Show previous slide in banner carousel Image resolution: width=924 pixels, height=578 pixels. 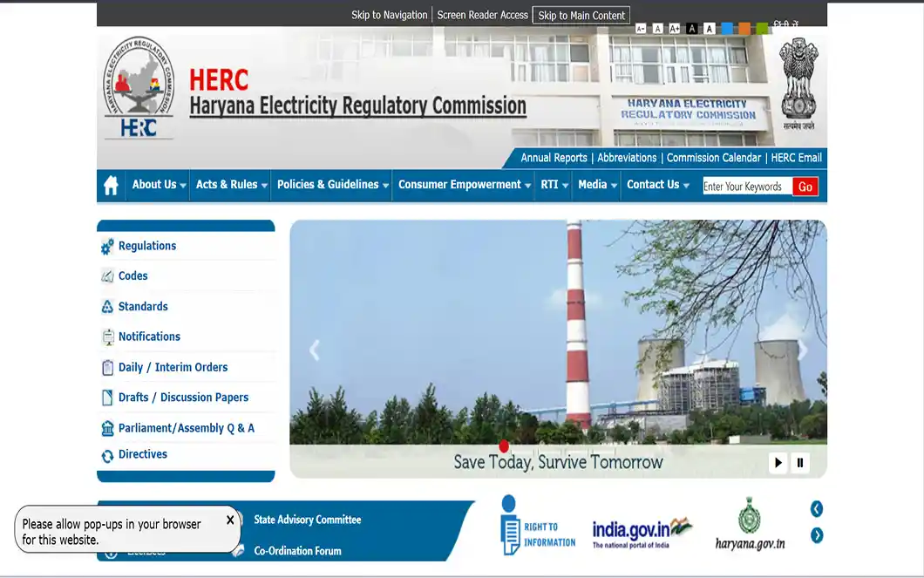(x=315, y=350)
